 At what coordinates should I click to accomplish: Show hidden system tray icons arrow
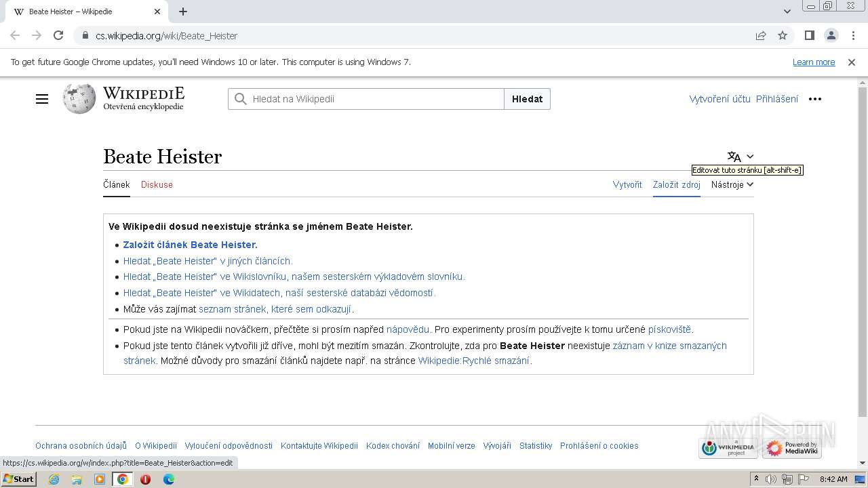(756, 479)
